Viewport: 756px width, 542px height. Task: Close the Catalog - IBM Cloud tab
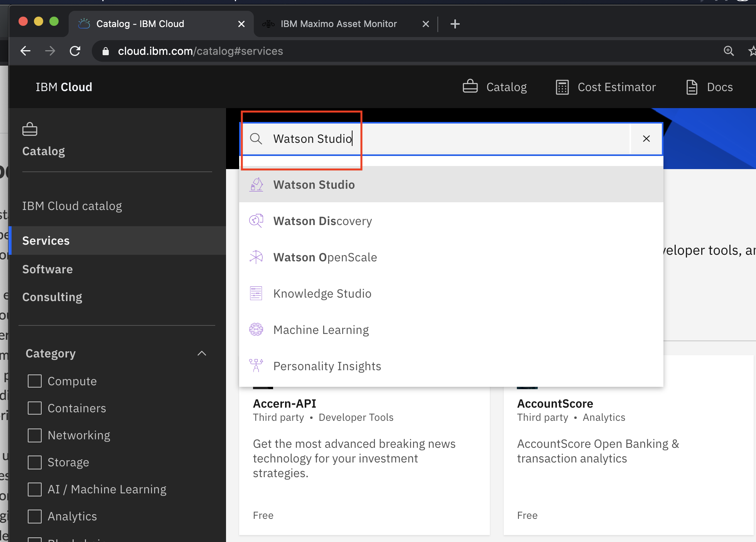tap(241, 24)
